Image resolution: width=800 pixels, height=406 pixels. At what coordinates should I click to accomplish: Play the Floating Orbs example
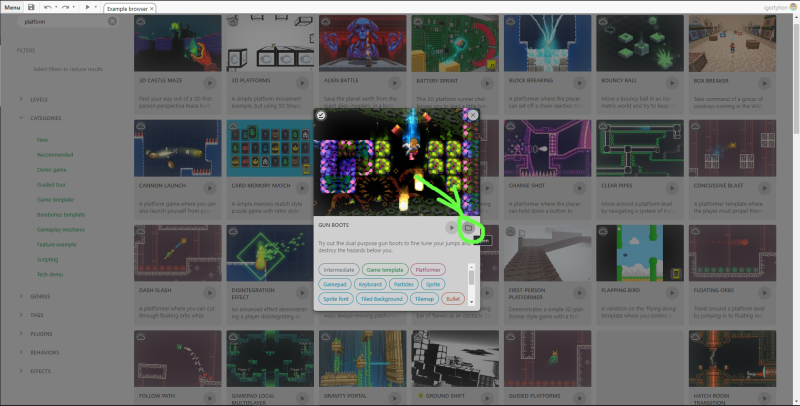point(764,293)
